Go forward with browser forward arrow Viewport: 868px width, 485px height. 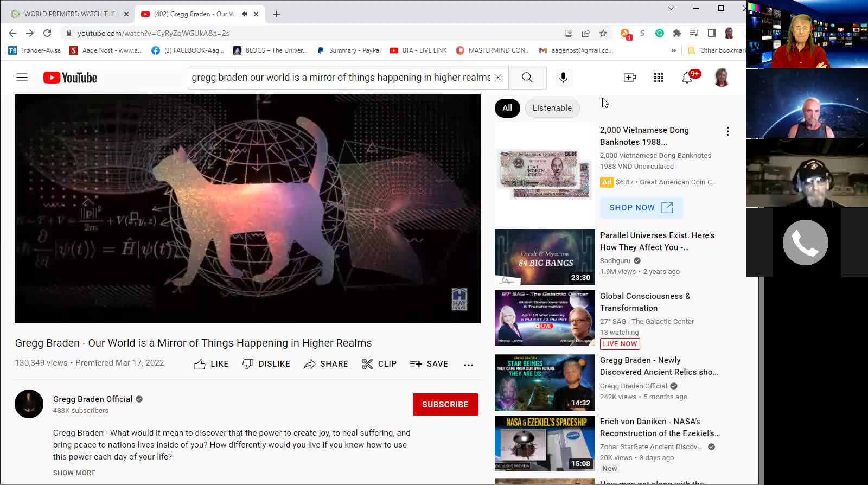click(30, 33)
